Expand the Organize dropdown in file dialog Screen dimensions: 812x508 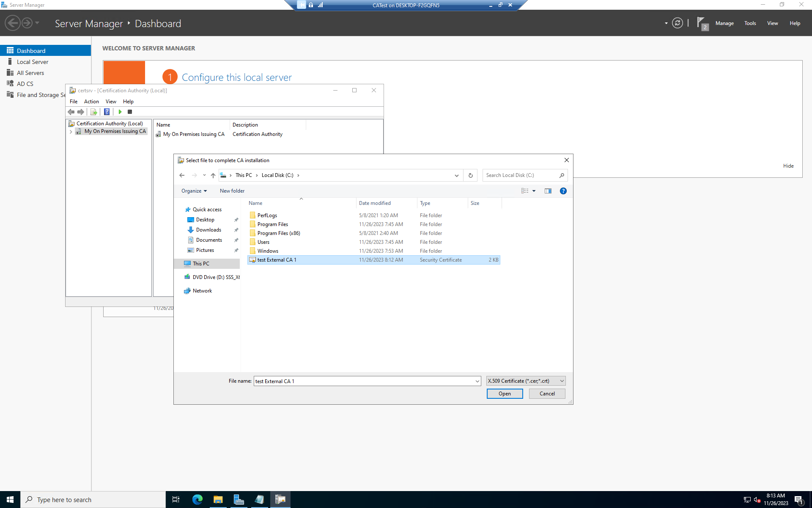pos(194,191)
